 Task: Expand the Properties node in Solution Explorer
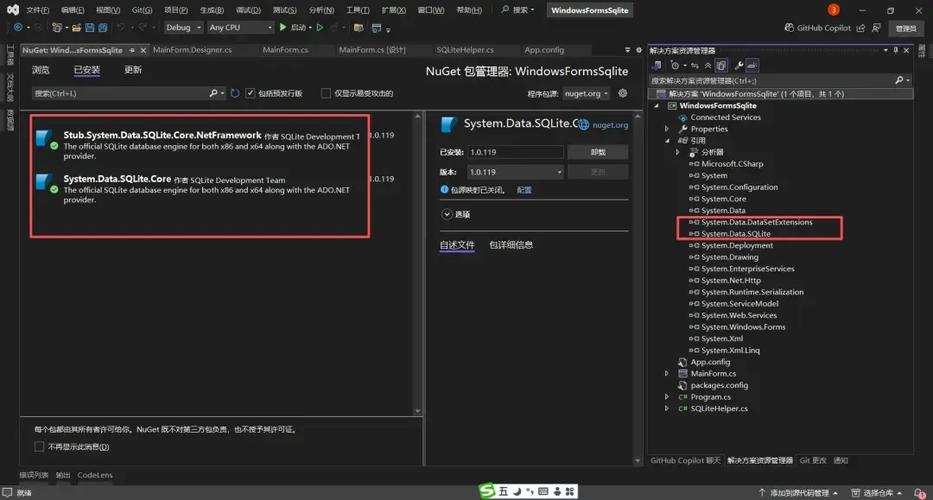pos(667,129)
